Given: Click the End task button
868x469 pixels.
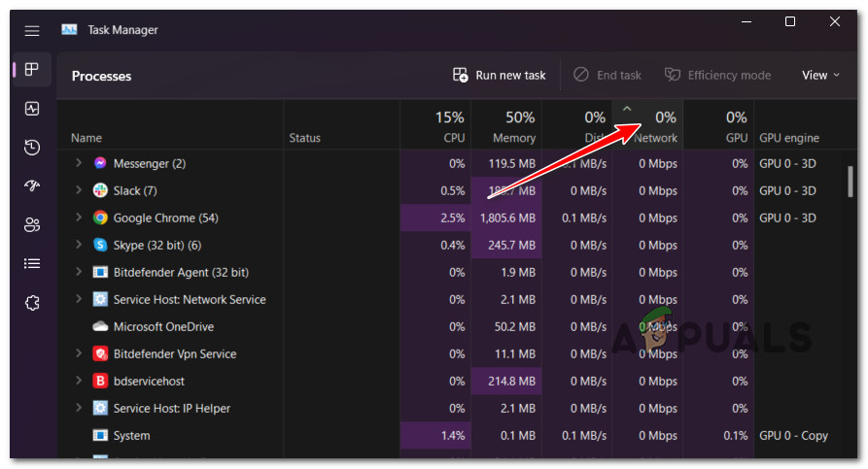Looking at the screenshot, I should point(608,76).
